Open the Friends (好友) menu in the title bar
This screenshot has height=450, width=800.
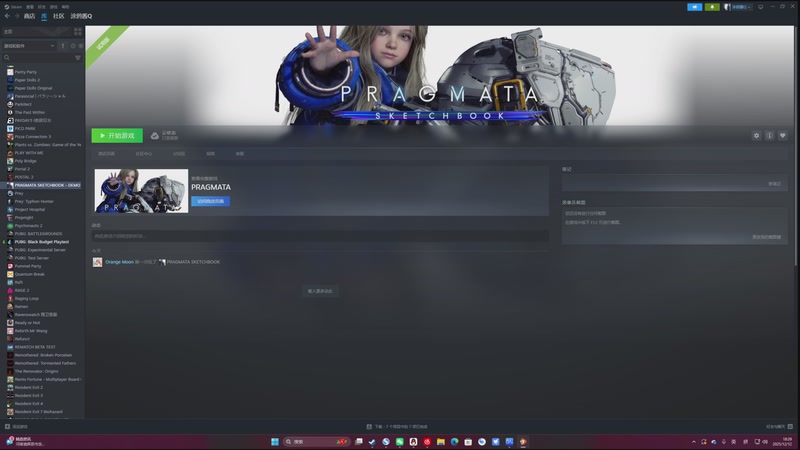(41, 7)
